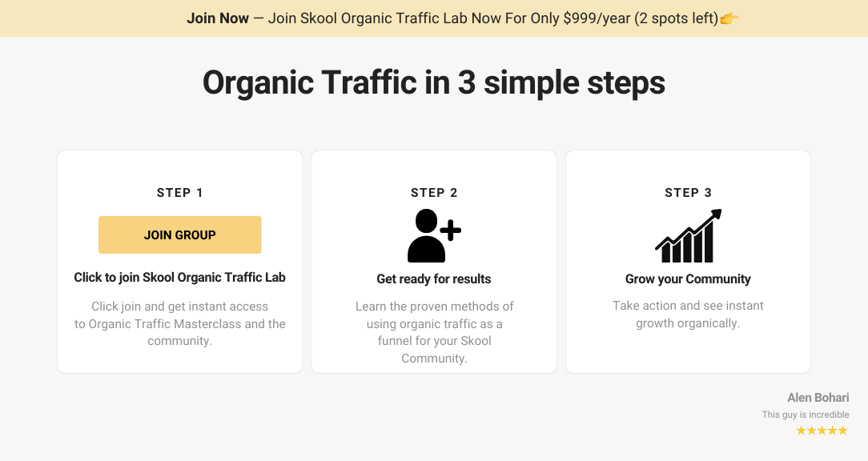Click the plus sign on person icon

point(451,230)
